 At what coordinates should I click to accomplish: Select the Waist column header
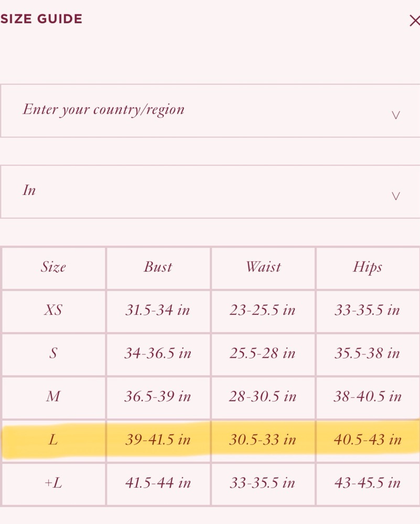tap(263, 267)
